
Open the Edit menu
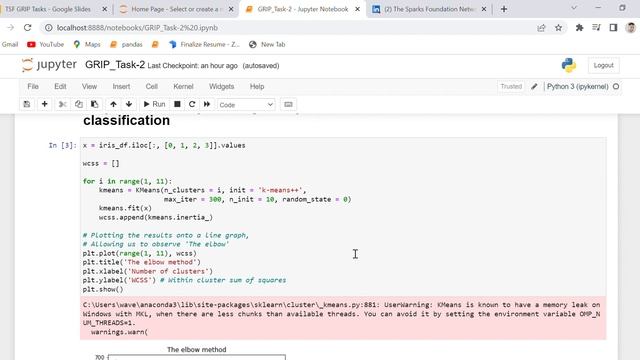pyautogui.click(x=60, y=87)
